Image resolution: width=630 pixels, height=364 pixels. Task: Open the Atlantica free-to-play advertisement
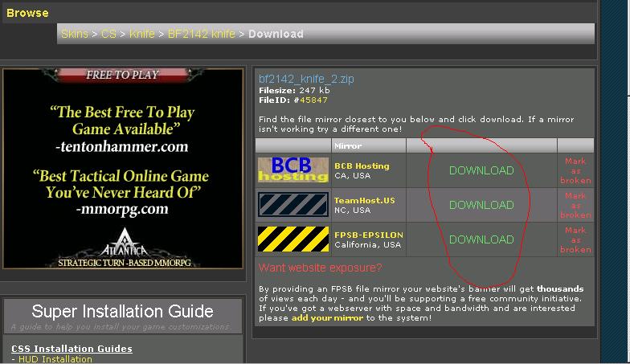123,169
